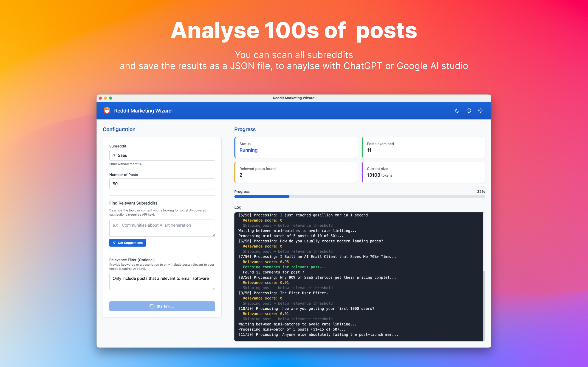
Task: Open the Subreddit input suggestions
Action: pyautogui.click(x=162, y=155)
